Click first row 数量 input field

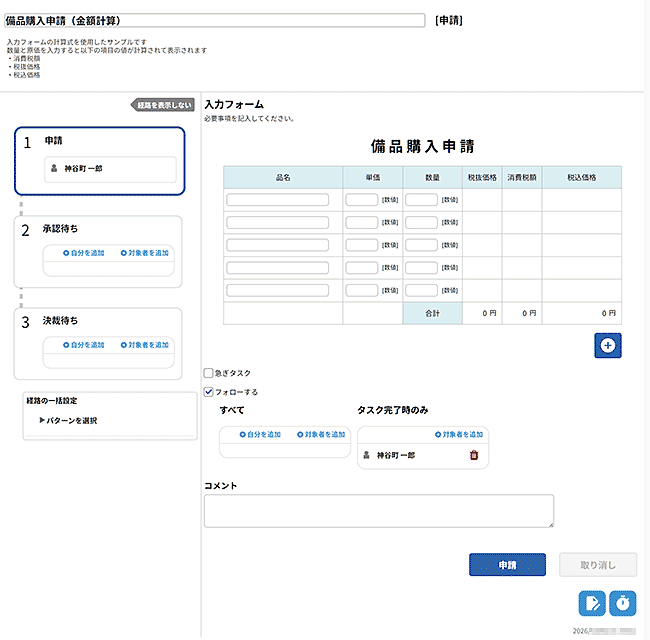tap(422, 200)
